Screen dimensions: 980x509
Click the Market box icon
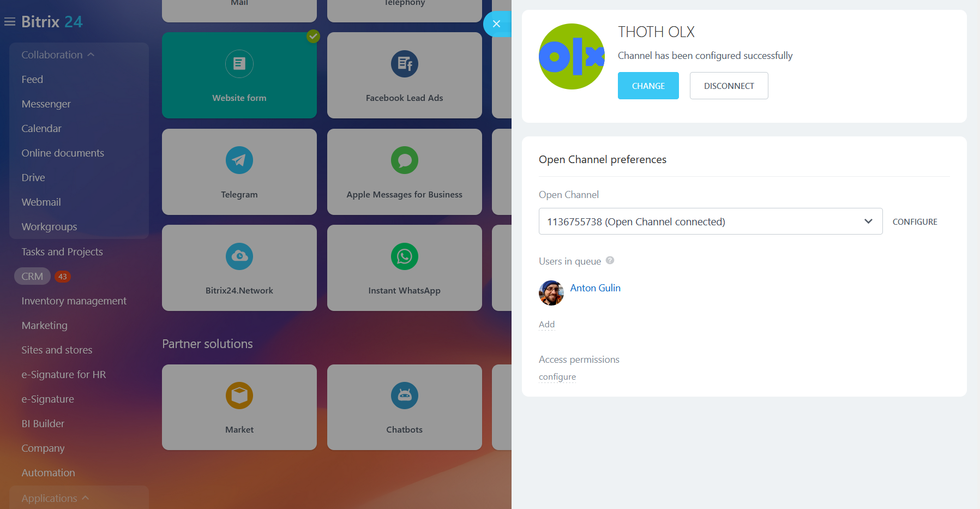coord(239,396)
